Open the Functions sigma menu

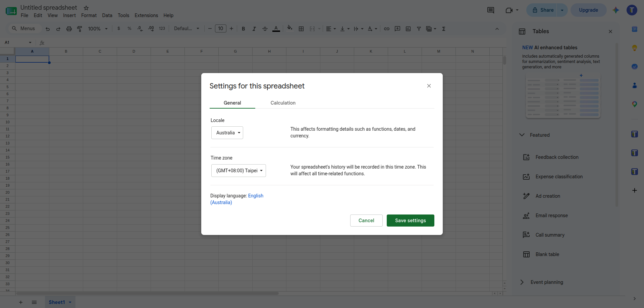pos(444,29)
